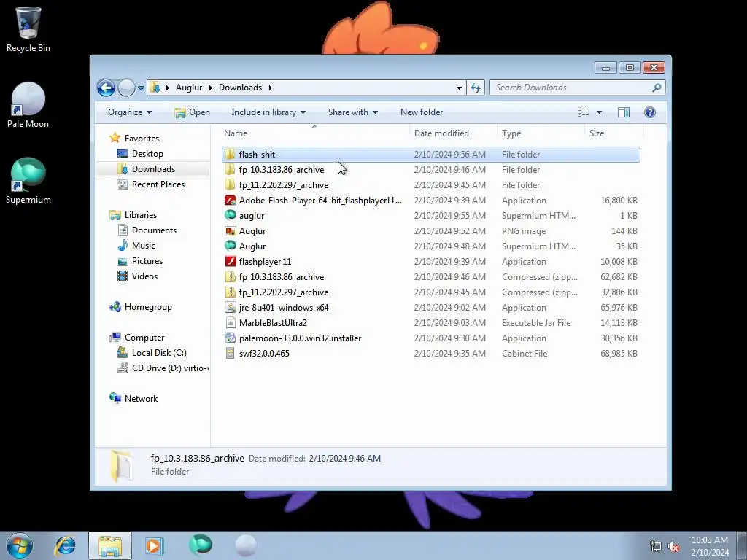Open Pale Moon from the taskbar
The image size is (747, 560).
(246, 545)
